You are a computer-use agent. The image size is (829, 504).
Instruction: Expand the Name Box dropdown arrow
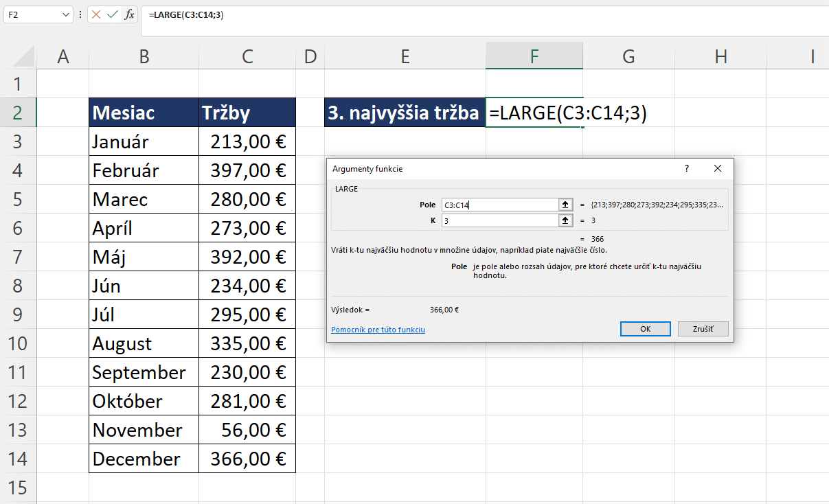[66, 14]
